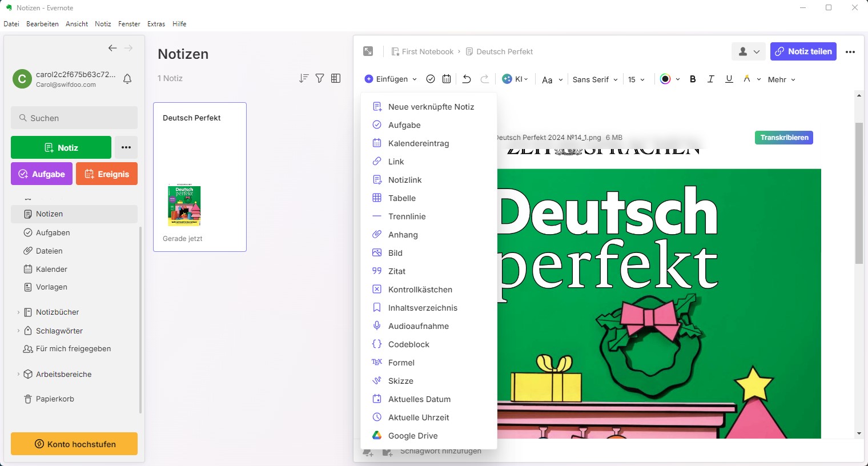Click the green Notiz button
This screenshot has height=466, width=868.
pos(61,147)
